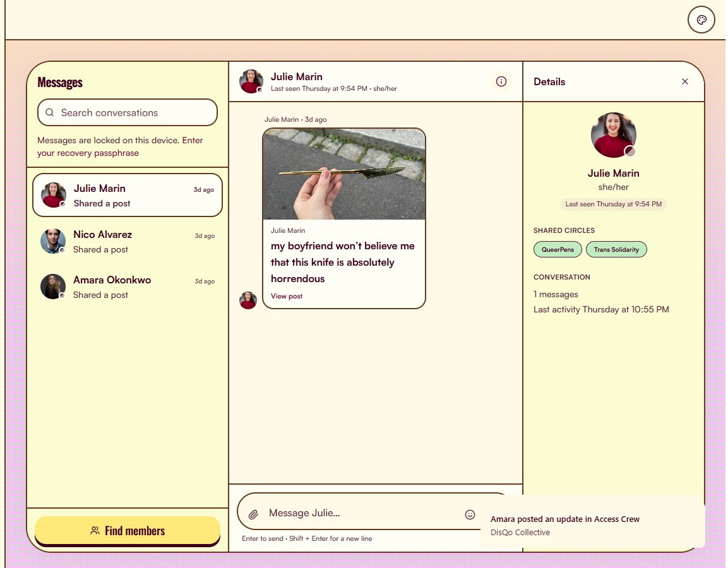Click the conversation info icon
The height and width of the screenshot is (568, 728).
501,81
